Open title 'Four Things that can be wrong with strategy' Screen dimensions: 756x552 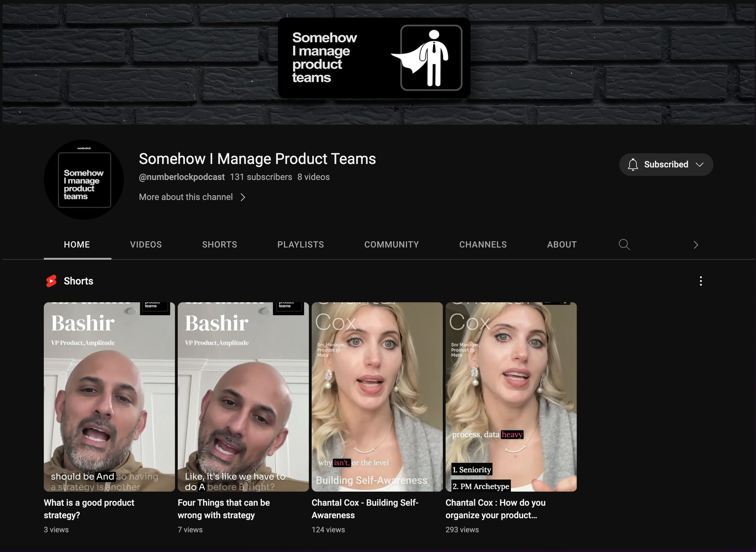point(224,509)
